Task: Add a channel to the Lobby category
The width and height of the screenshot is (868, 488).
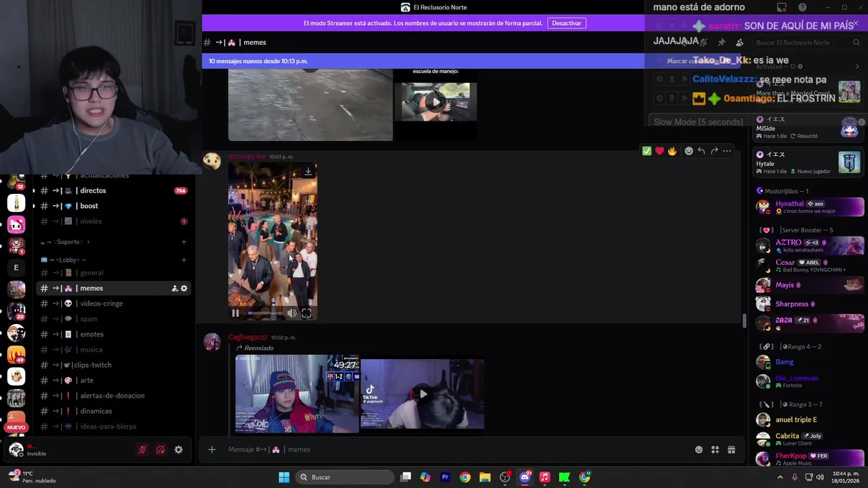Action: [x=184, y=260]
